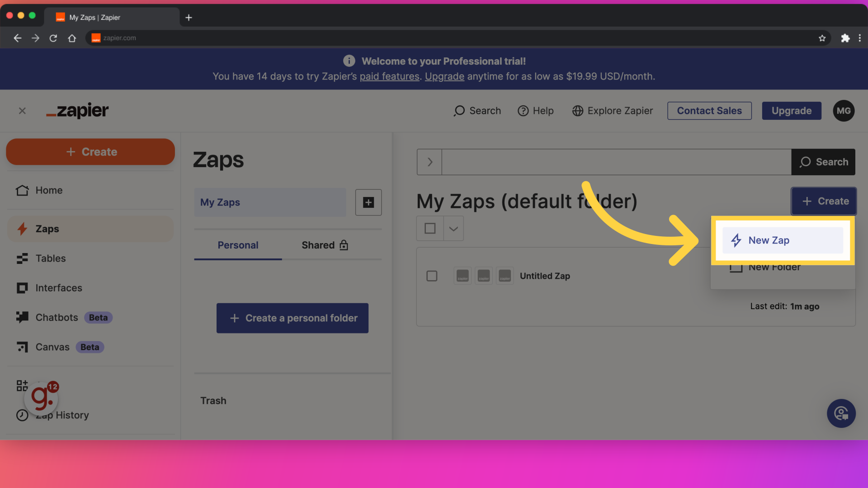This screenshot has height=488, width=868.
Task: Click the browser forward arrow
Action: pos(35,38)
